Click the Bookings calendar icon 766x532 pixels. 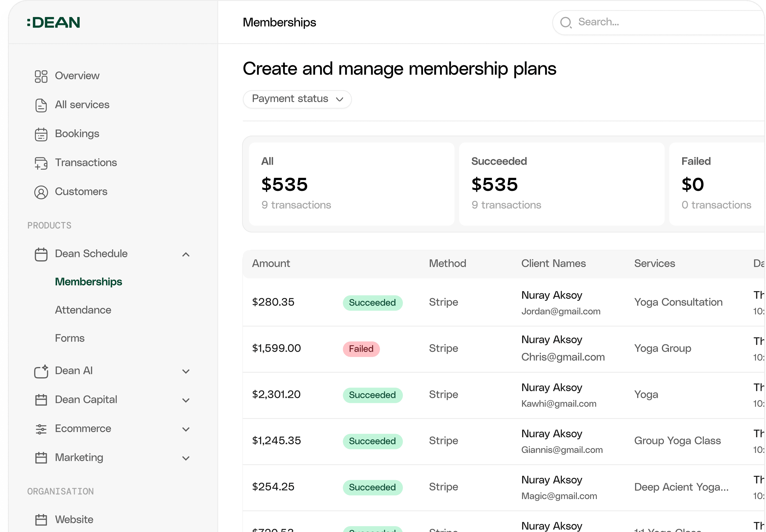(x=41, y=134)
